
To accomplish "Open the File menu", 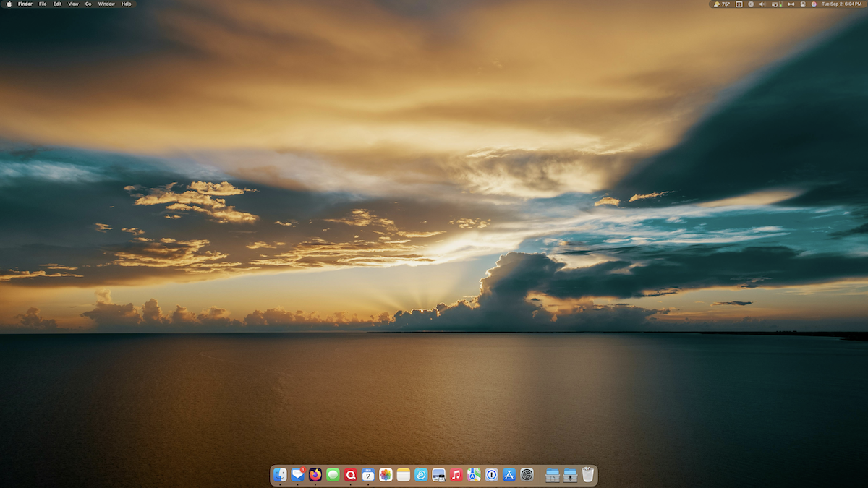I will point(43,4).
